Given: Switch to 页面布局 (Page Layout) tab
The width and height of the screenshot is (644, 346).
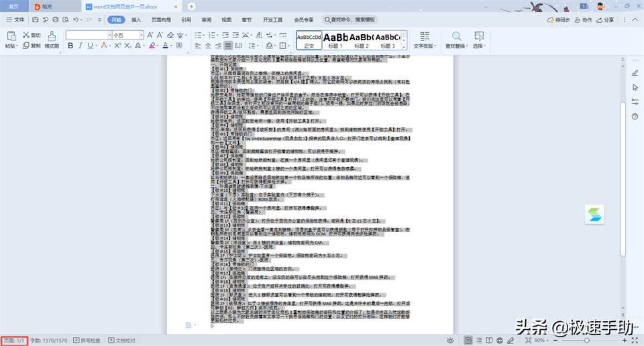Looking at the screenshot, I should 161,20.
